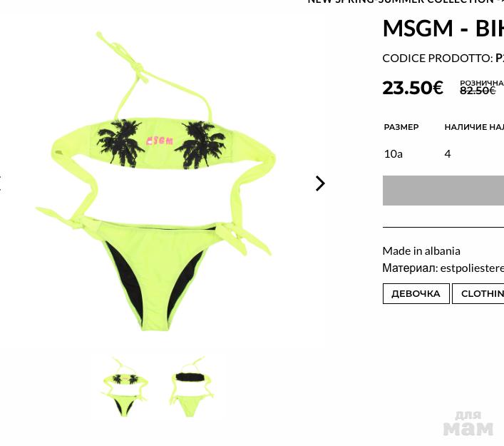Open the CLOTHING category tag
The image size is (504, 446).
[478, 293]
